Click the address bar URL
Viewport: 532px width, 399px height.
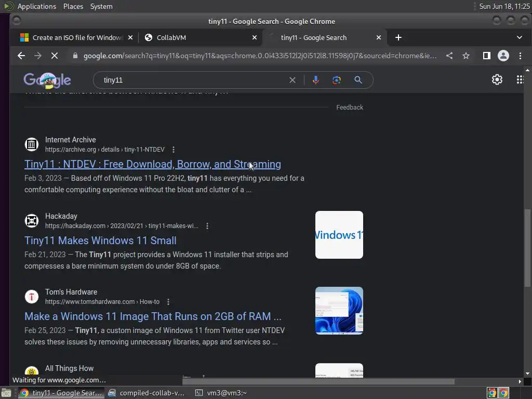[x=260, y=56]
